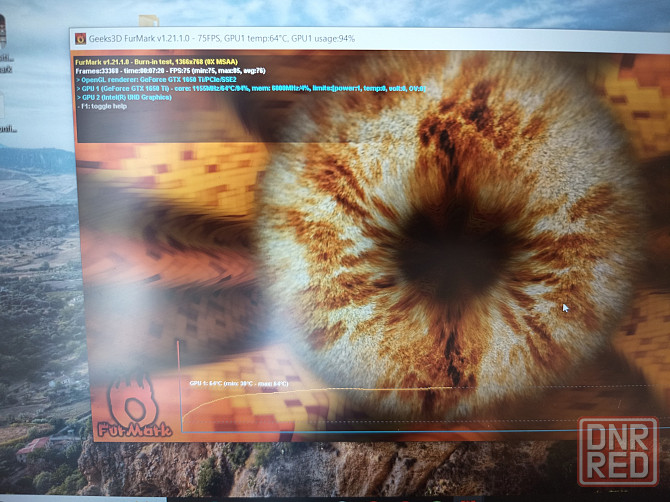
Task: Click the 'F1: toggle help' line
Action: [x=107, y=105]
